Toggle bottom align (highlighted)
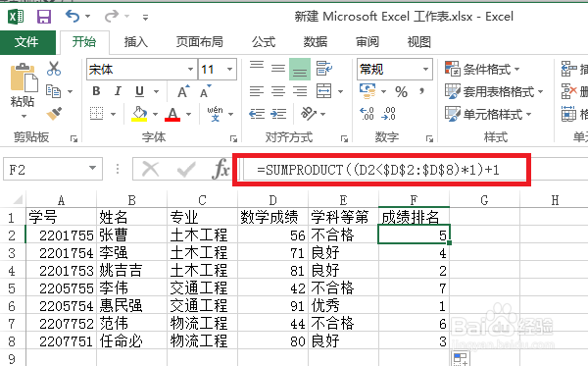This screenshot has width=588, height=366. [x=300, y=69]
